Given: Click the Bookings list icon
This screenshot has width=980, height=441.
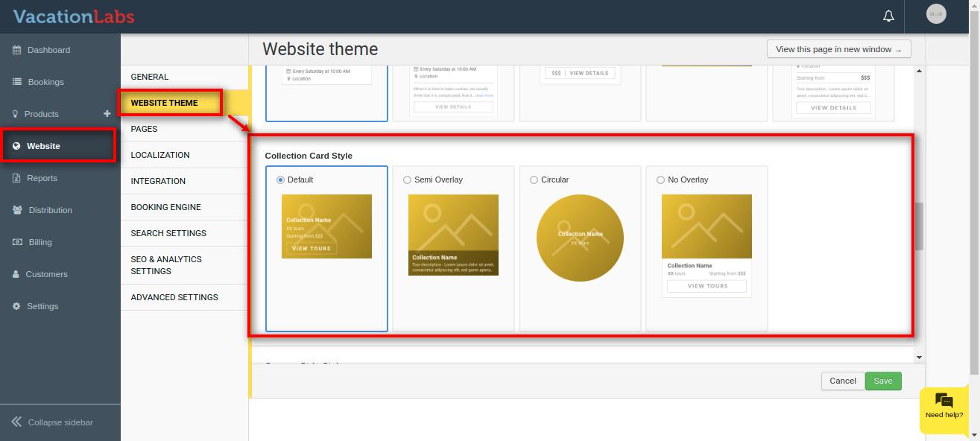Looking at the screenshot, I should point(16,82).
